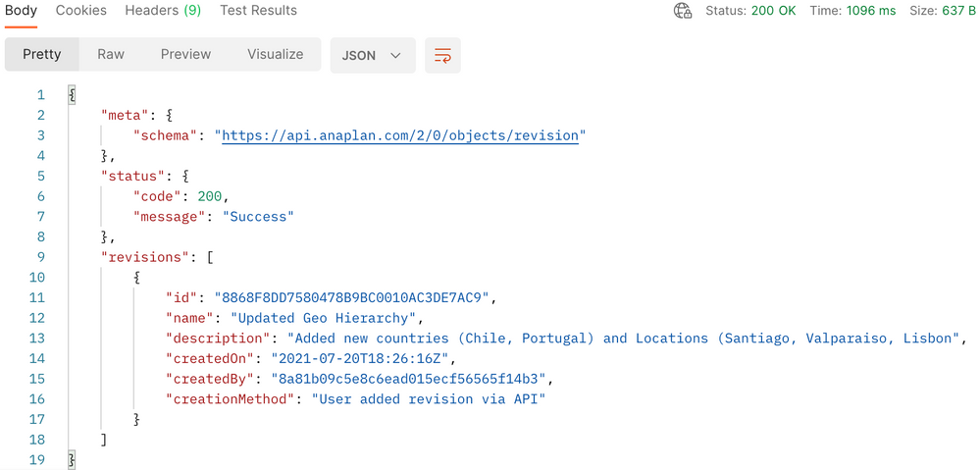980x470 pixels.
Task: Select the Test Results tab
Action: coord(258,11)
